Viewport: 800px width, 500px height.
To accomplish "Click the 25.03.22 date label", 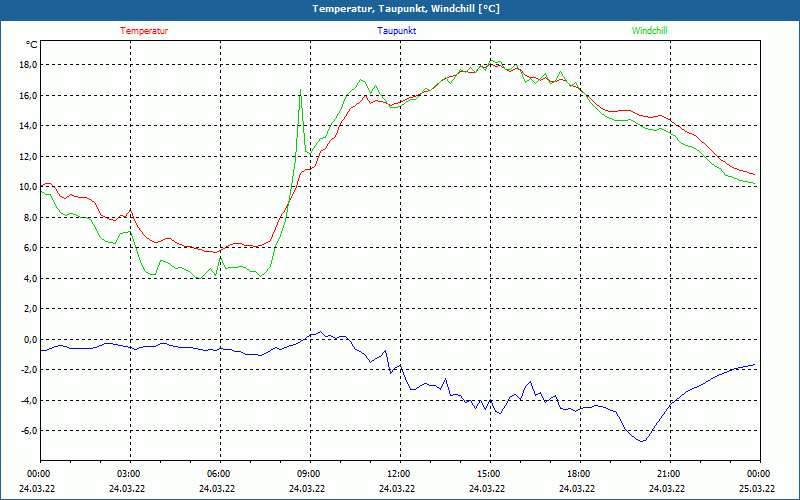I will point(757,488).
